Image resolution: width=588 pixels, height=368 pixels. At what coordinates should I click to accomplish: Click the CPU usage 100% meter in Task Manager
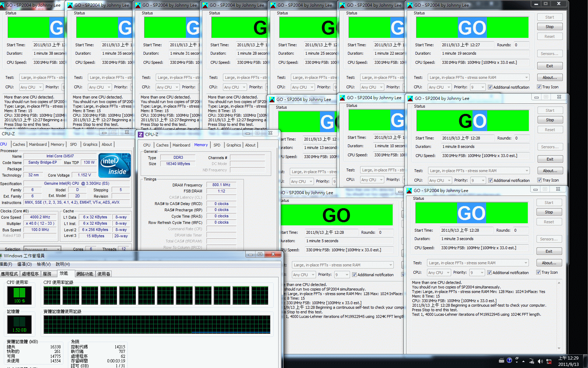tap(19, 295)
